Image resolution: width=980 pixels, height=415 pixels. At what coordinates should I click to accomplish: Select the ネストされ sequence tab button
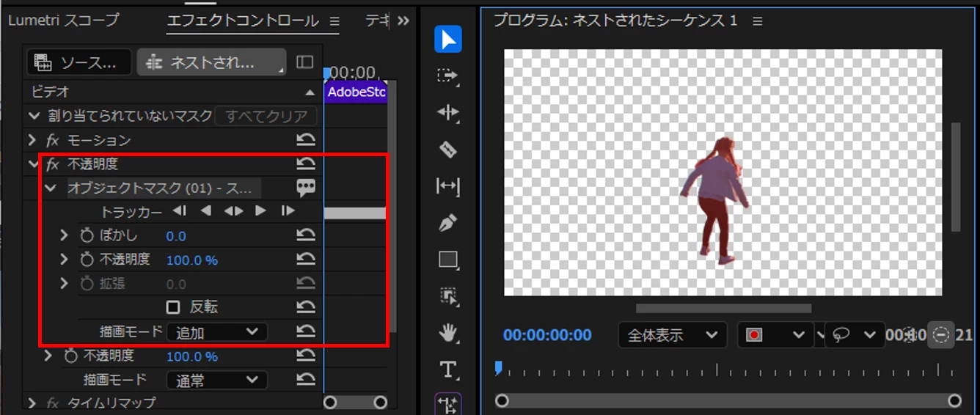pyautogui.click(x=211, y=62)
